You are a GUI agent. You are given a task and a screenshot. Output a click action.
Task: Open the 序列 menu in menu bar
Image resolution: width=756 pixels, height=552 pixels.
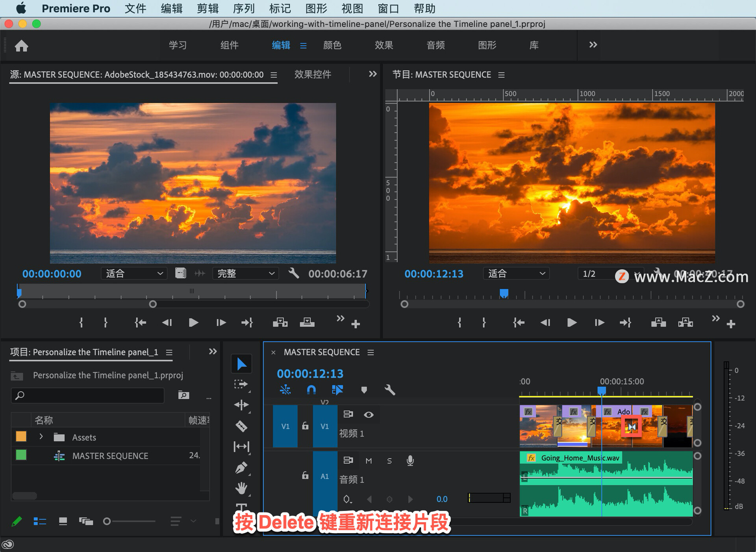[244, 8]
